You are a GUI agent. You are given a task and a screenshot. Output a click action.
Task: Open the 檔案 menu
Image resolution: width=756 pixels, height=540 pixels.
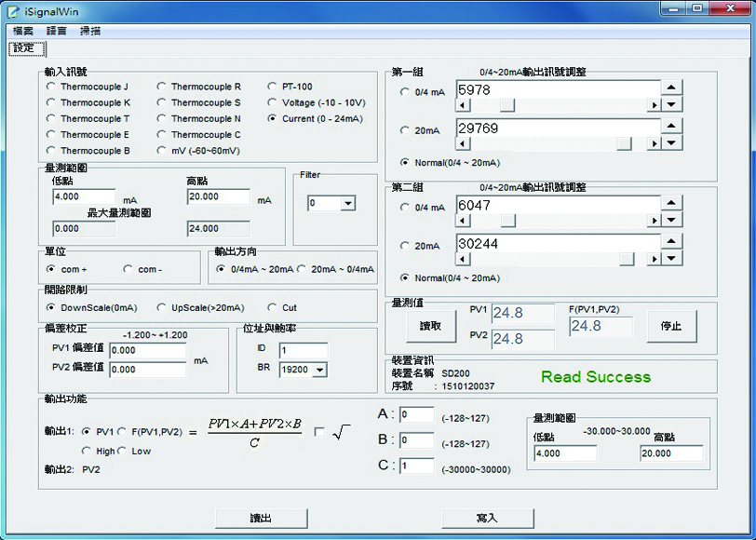(22, 31)
